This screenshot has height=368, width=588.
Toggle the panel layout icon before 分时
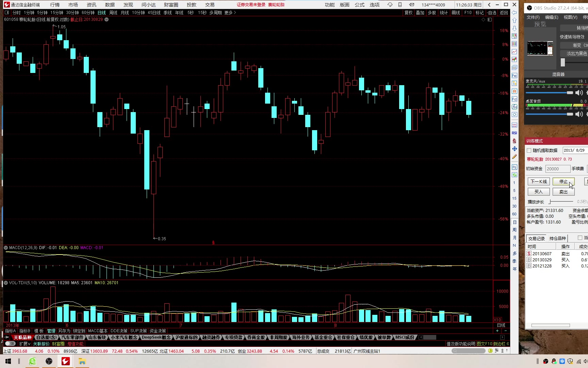7,13
